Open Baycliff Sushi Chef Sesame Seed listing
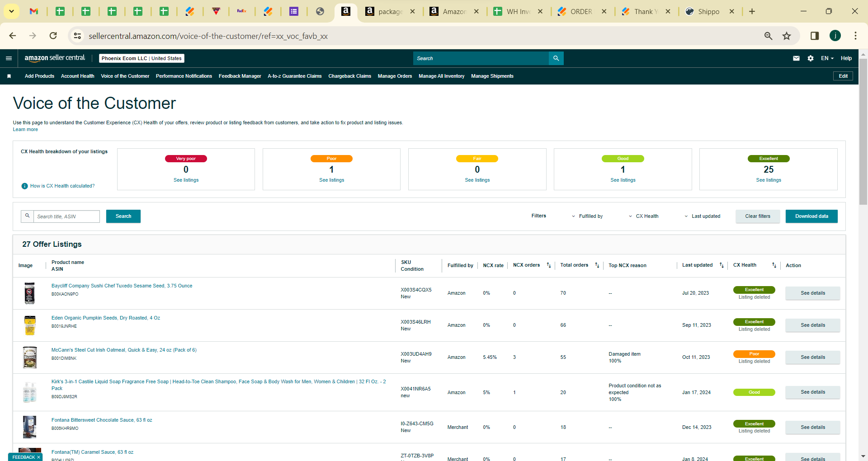The image size is (868, 461). point(122,286)
